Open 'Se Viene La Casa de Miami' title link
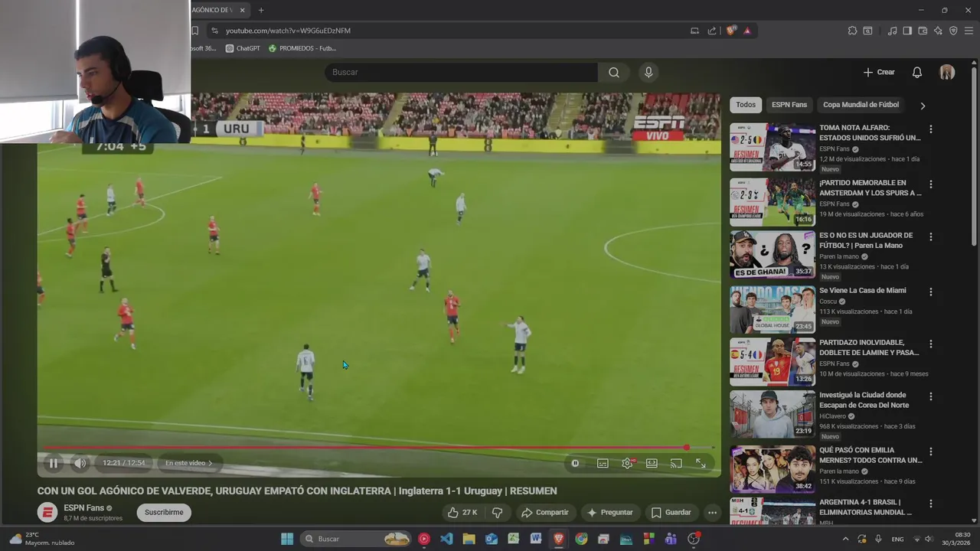The height and width of the screenshot is (551, 980). pos(863,291)
